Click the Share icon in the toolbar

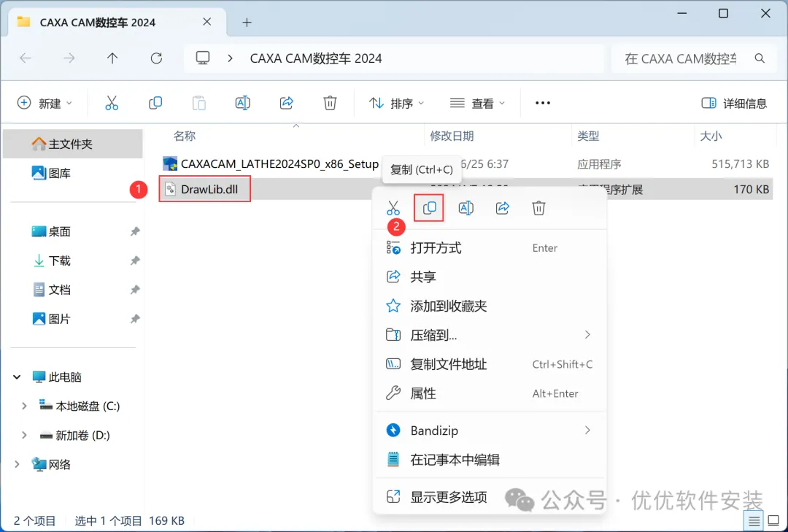pyautogui.click(x=287, y=103)
